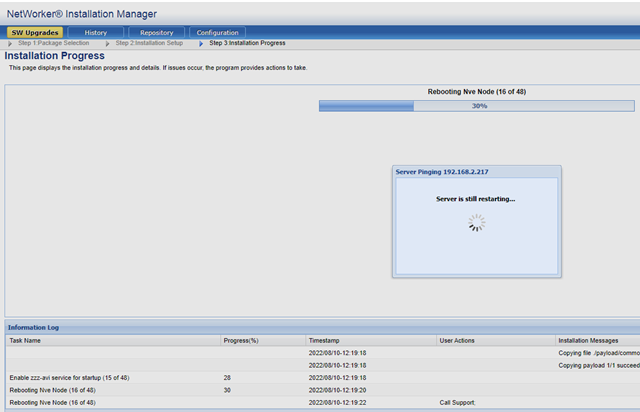Sort by Task Name column header
The height and width of the screenshot is (412, 640).
[x=113, y=341]
